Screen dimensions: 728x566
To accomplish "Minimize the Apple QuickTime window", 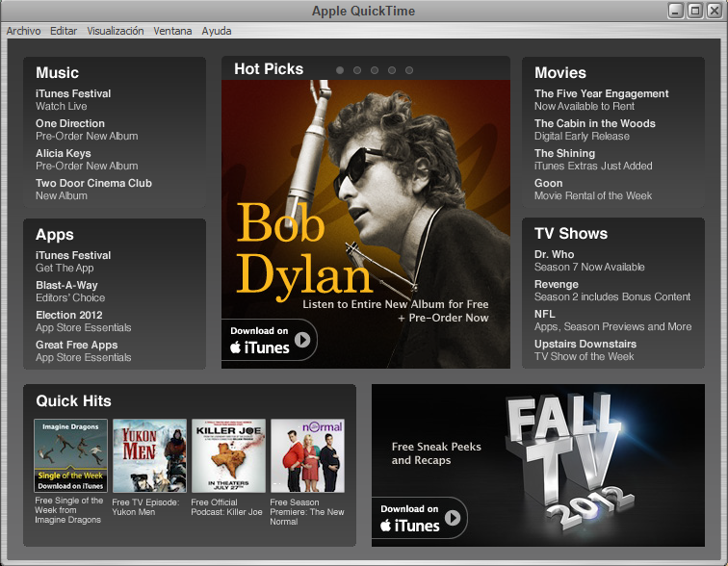I will click(676, 11).
